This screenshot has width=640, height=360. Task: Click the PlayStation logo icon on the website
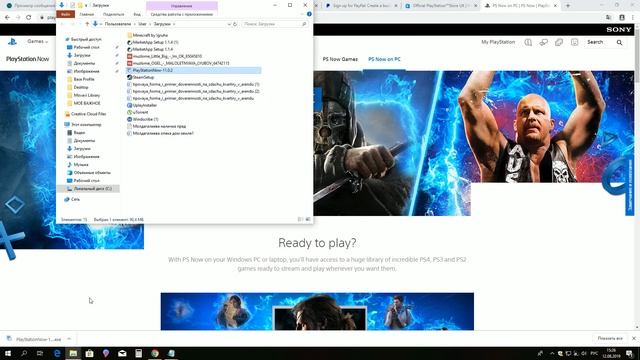tap(12, 41)
